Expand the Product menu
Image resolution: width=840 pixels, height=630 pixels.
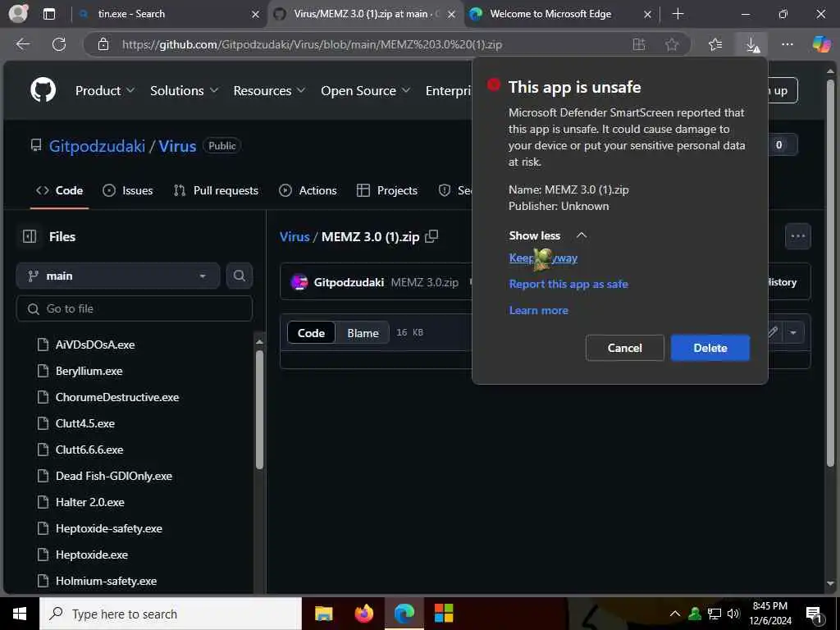pyautogui.click(x=104, y=90)
